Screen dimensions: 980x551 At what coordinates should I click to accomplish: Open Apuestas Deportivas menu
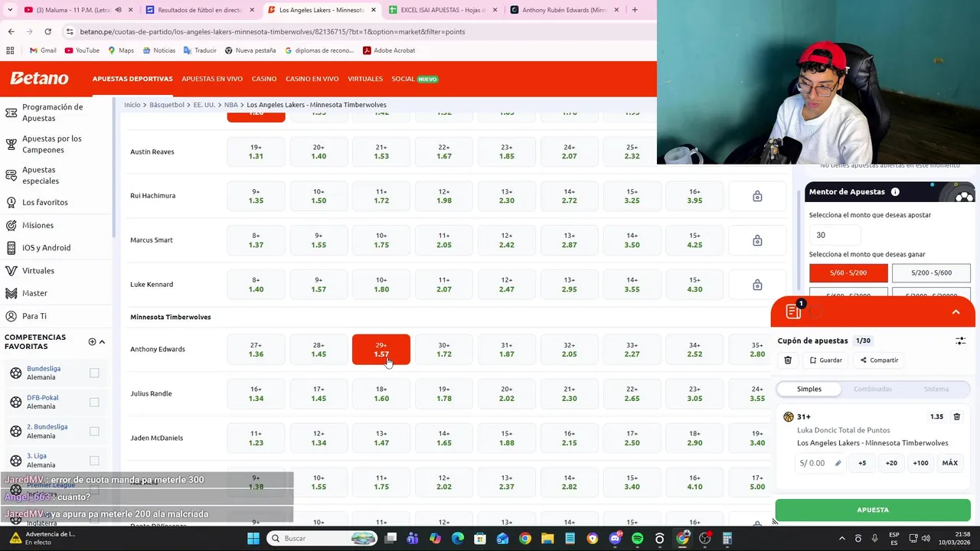coord(132,79)
